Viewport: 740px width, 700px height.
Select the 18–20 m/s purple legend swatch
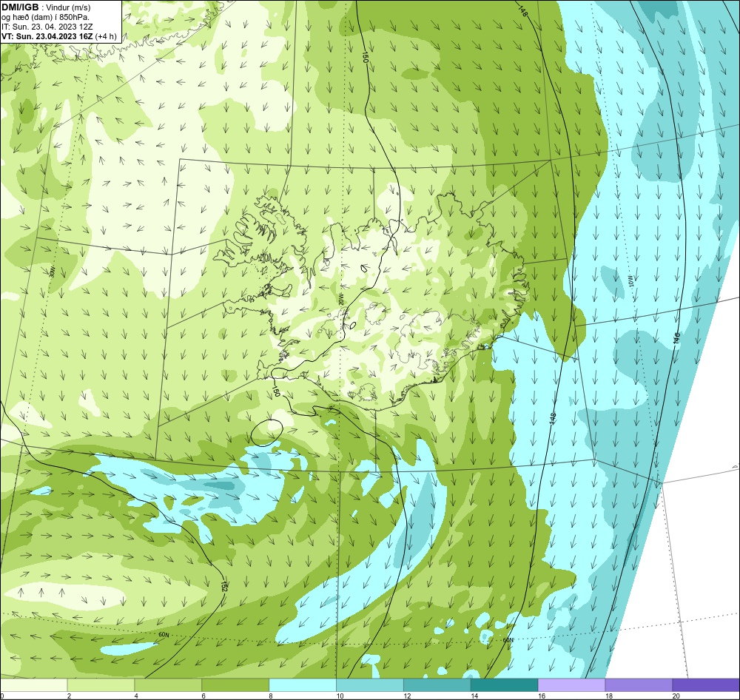(639, 684)
